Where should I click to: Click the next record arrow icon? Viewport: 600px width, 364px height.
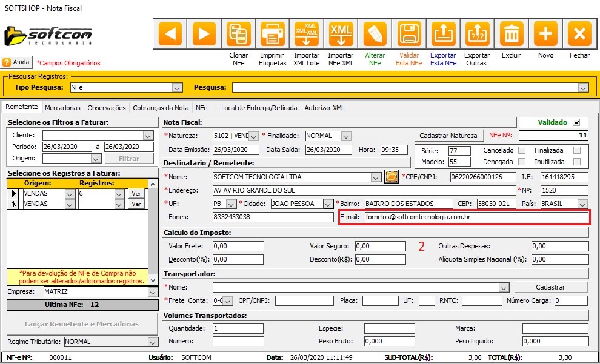coord(205,33)
